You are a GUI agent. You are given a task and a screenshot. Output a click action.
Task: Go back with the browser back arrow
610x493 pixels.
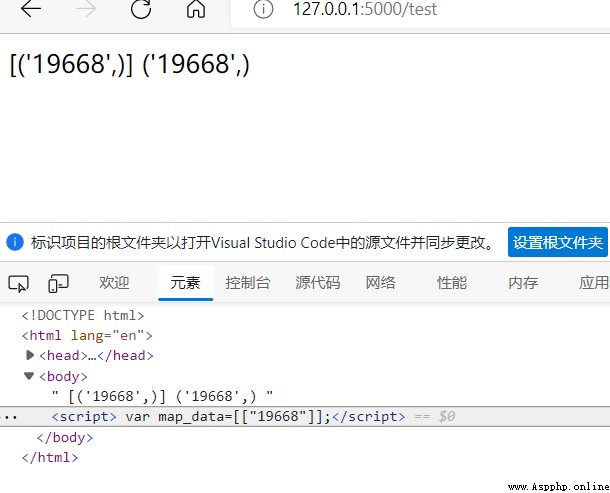coord(31,9)
